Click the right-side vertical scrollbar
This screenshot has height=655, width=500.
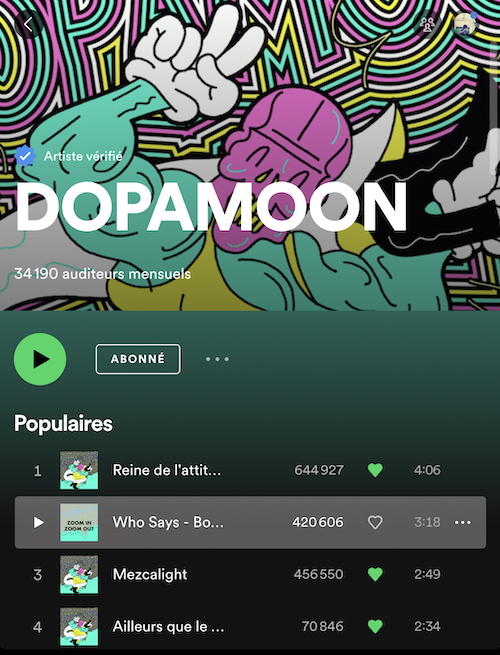click(x=495, y=109)
